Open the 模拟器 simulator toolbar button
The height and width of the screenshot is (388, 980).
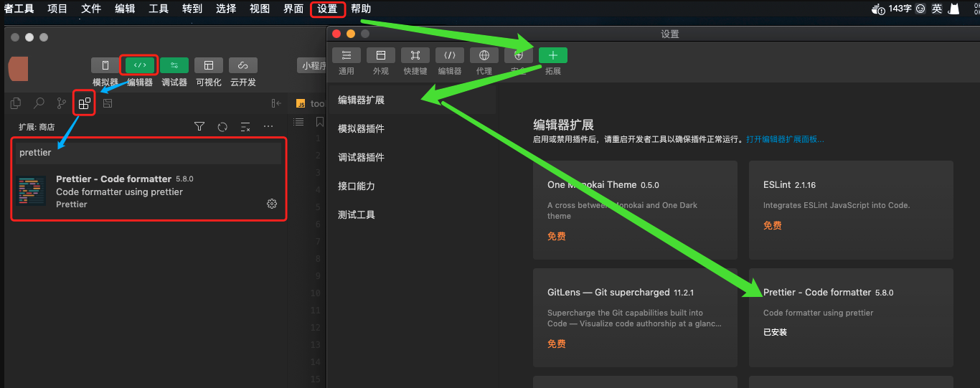point(105,65)
